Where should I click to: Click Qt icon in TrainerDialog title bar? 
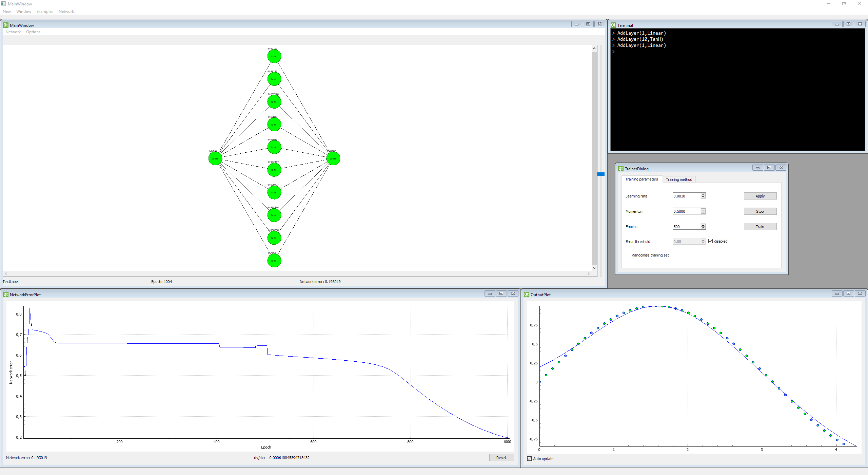(x=621, y=169)
